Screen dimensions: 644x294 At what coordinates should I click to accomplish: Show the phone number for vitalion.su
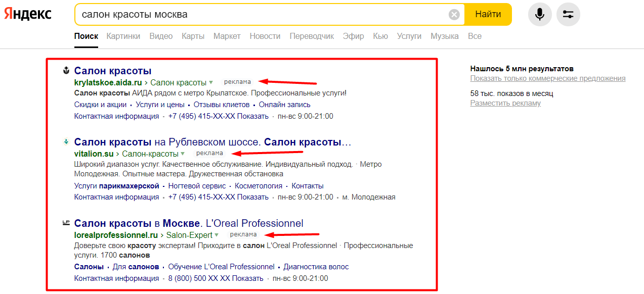pyautogui.click(x=219, y=197)
